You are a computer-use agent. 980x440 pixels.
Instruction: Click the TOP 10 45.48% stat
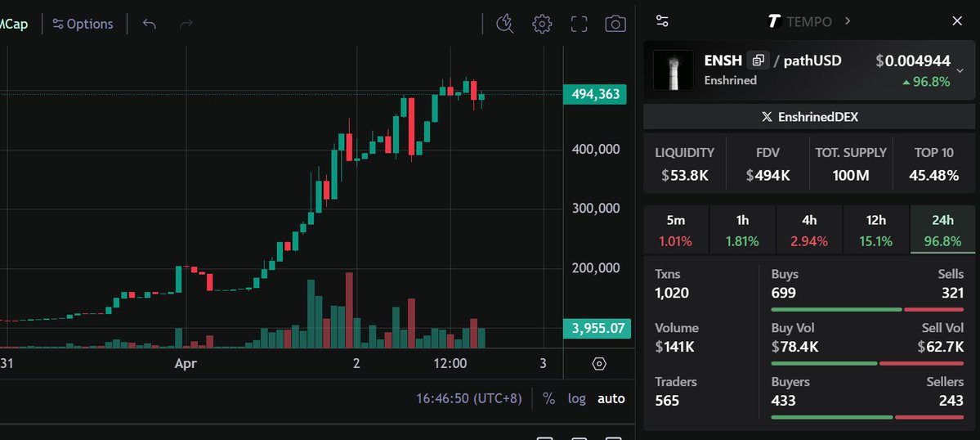(x=933, y=164)
